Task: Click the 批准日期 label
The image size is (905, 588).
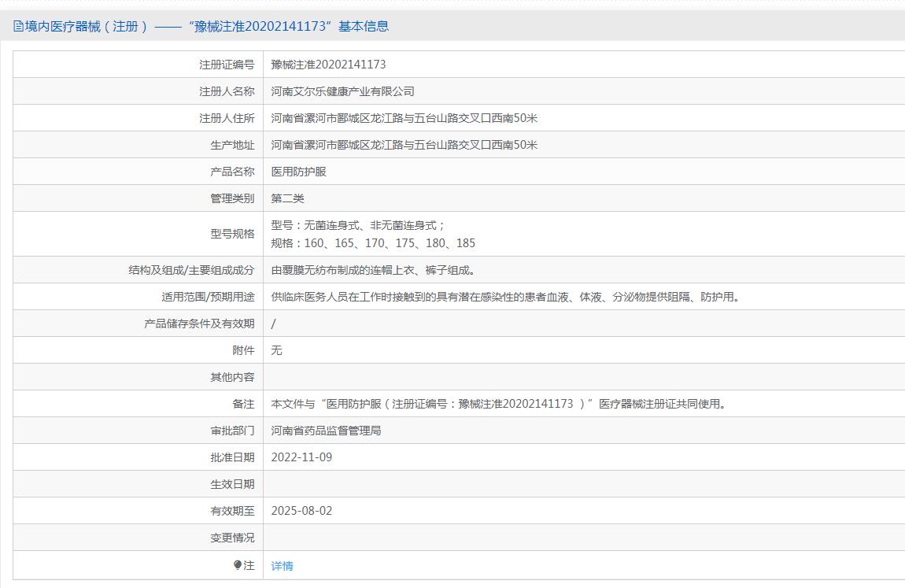Action: click(x=232, y=457)
